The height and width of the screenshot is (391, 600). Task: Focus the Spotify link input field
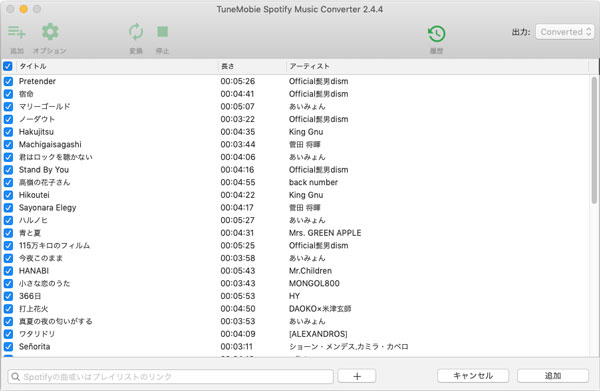(171, 377)
